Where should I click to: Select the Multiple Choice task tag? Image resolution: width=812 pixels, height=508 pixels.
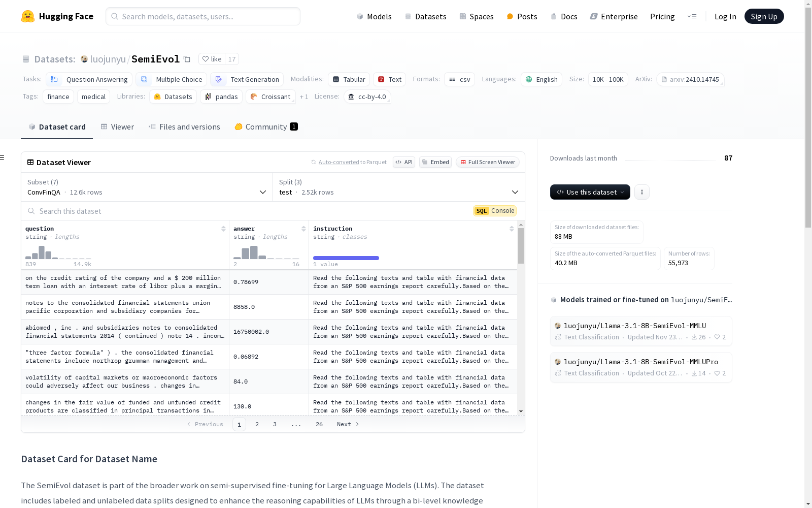[171, 79]
